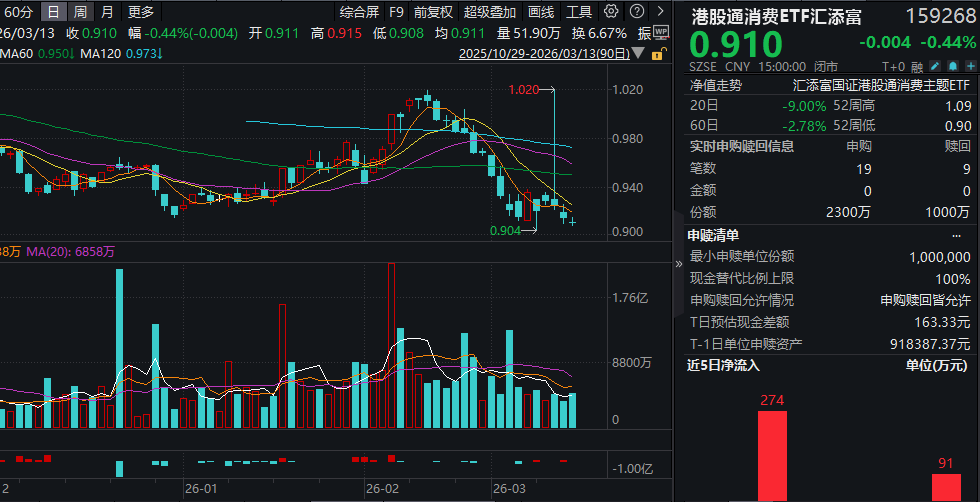
Task: Toggle 超级叠加 overlay mode
Action: (489, 12)
